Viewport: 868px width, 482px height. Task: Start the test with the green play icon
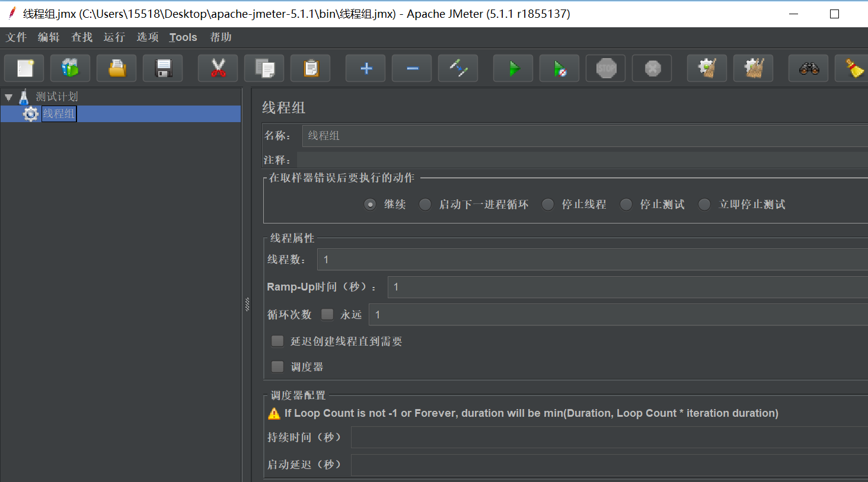point(513,69)
